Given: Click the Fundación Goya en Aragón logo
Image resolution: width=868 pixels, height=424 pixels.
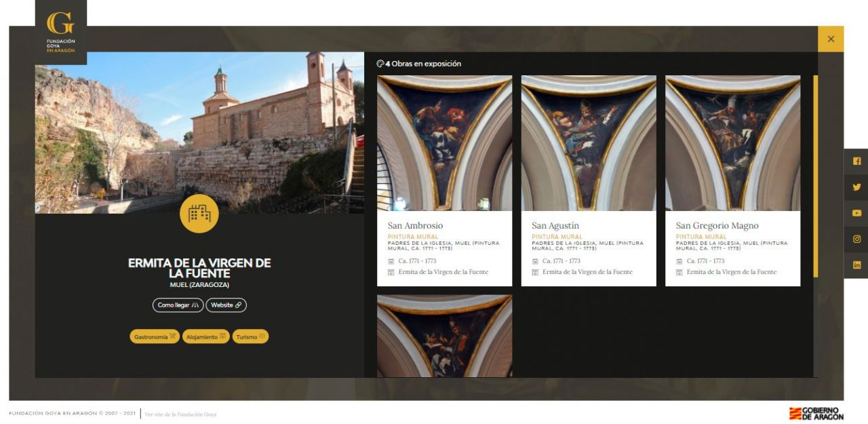Looking at the screenshot, I should coord(61,32).
